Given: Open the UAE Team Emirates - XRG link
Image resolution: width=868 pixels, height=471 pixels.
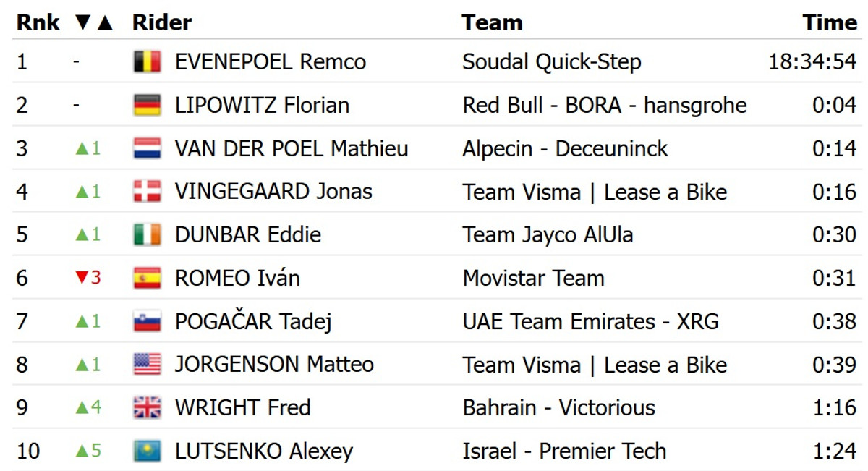Looking at the screenshot, I should [590, 321].
